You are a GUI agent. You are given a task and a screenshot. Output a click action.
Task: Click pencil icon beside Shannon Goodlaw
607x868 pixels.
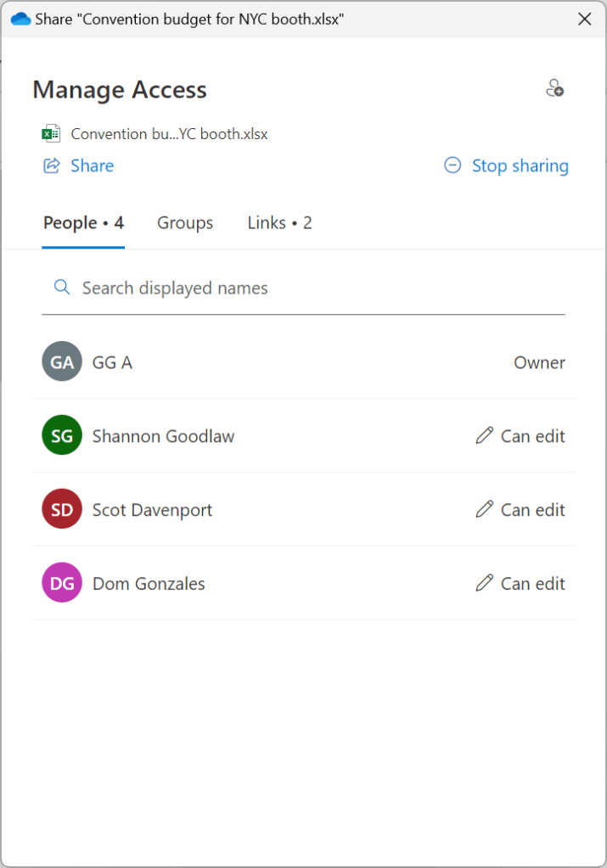[484, 435]
